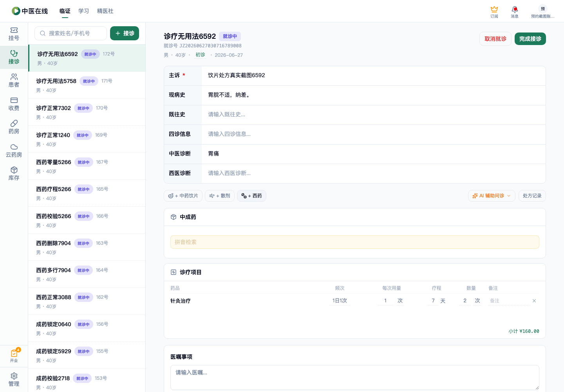This screenshot has width=564, height=392.
Task: Add 中药饮片 prescription
Action: click(183, 196)
